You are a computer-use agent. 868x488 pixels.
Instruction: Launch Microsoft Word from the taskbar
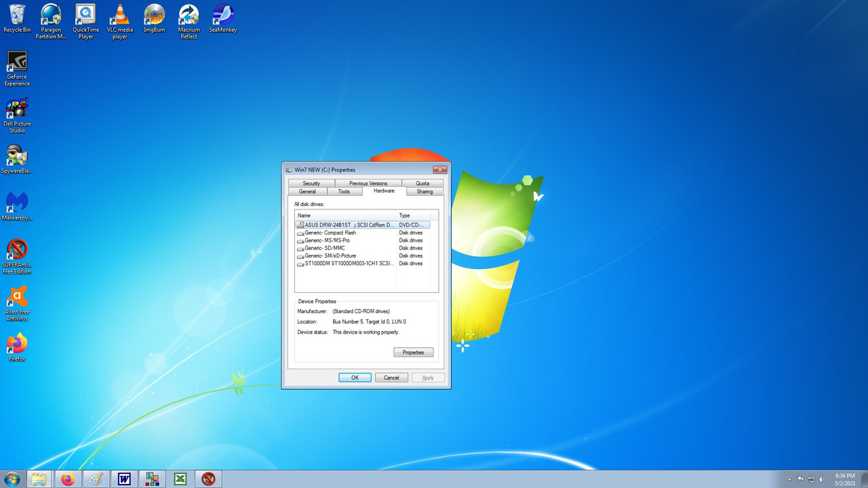pyautogui.click(x=124, y=479)
